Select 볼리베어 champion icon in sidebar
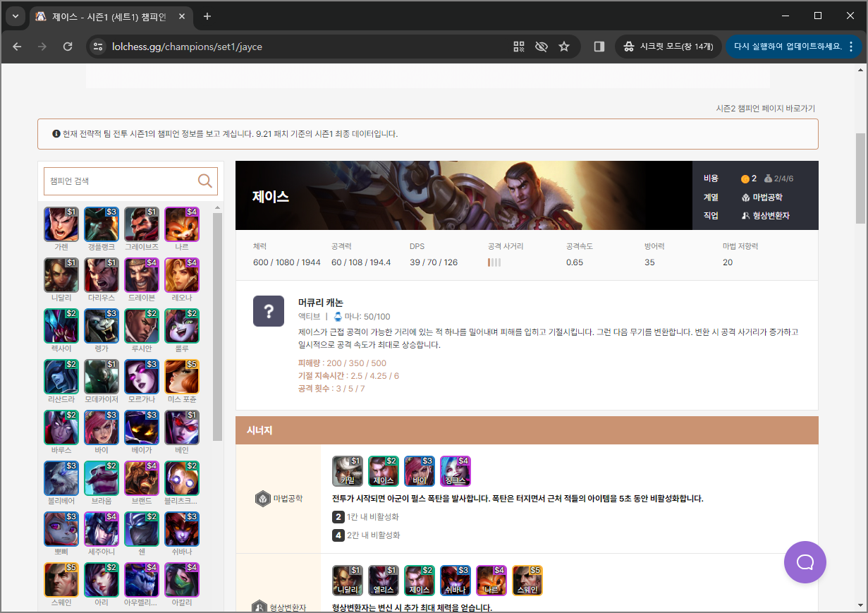 point(61,478)
